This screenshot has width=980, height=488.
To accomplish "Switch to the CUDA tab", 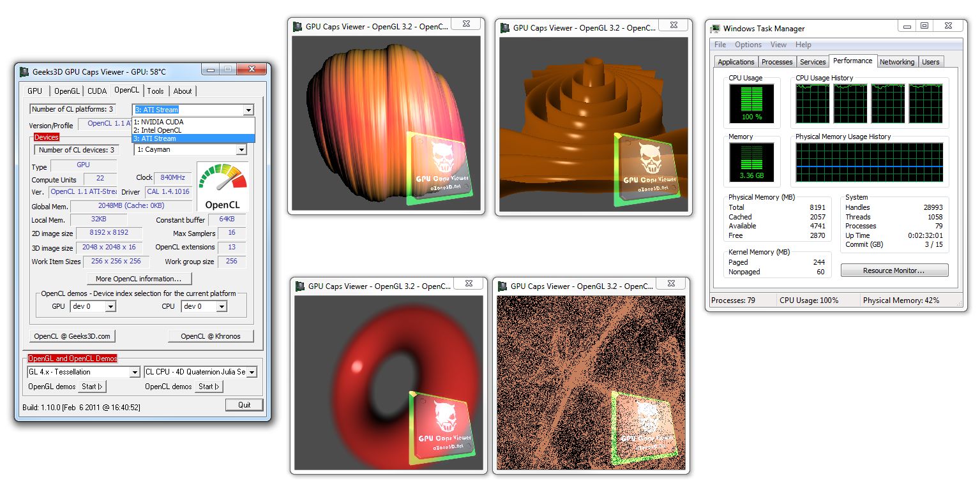I will coord(97,91).
